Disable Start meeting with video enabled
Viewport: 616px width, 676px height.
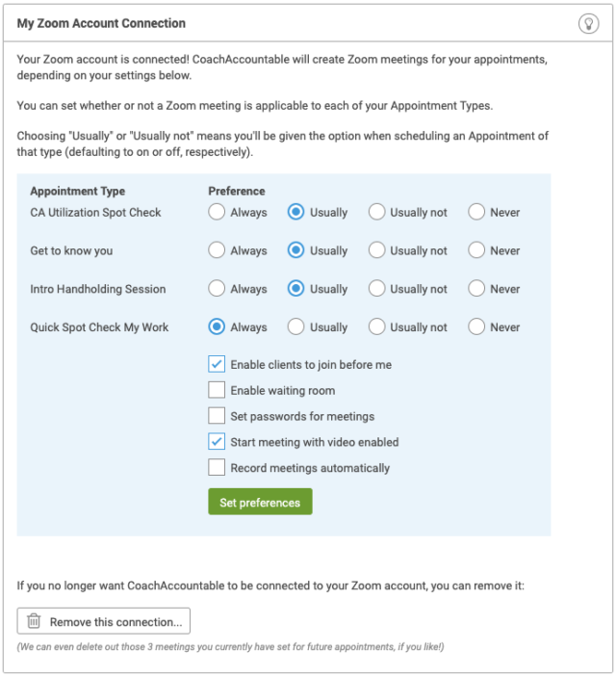(217, 442)
